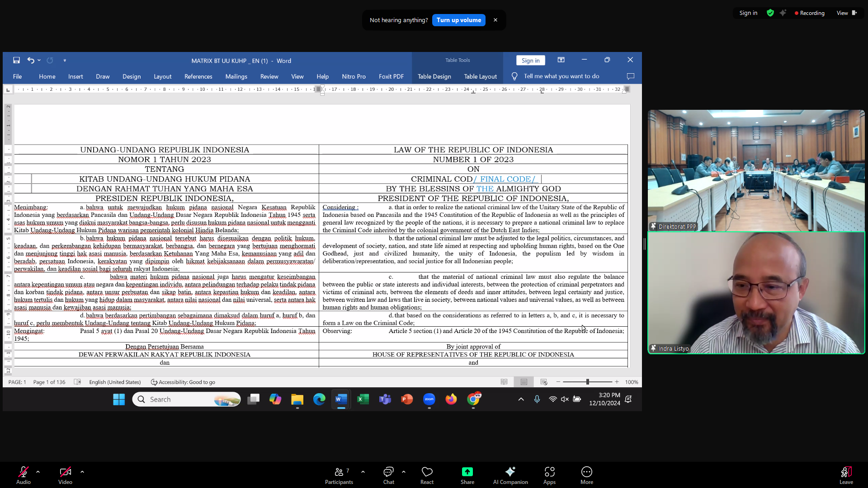Image resolution: width=868 pixels, height=488 pixels.
Task: Switch to the Table Design tab
Action: coord(434,76)
